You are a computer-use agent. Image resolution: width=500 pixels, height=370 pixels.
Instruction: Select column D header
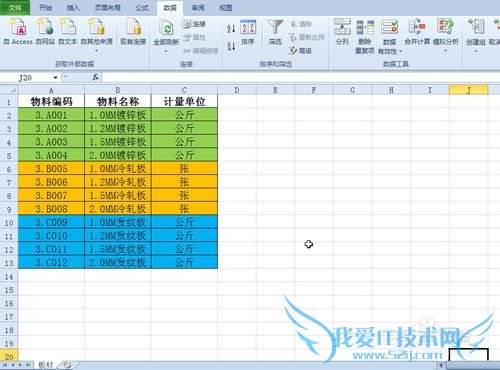(x=237, y=90)
